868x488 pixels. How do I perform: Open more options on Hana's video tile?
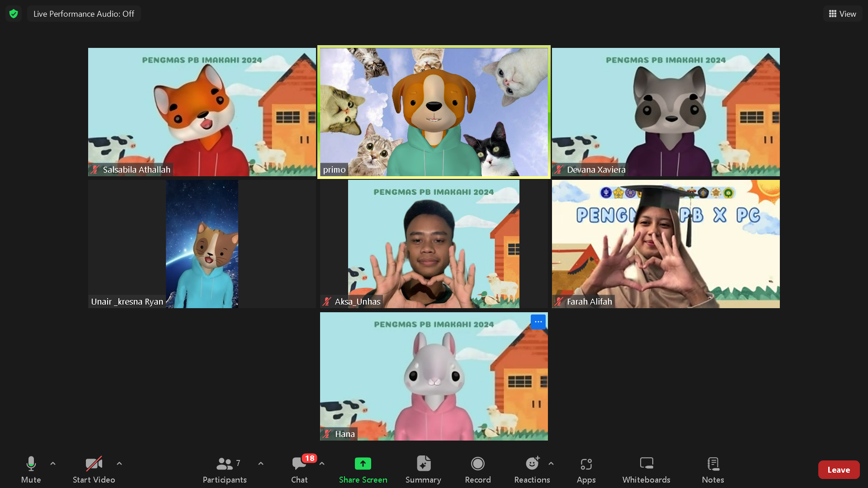pos(538,322)
